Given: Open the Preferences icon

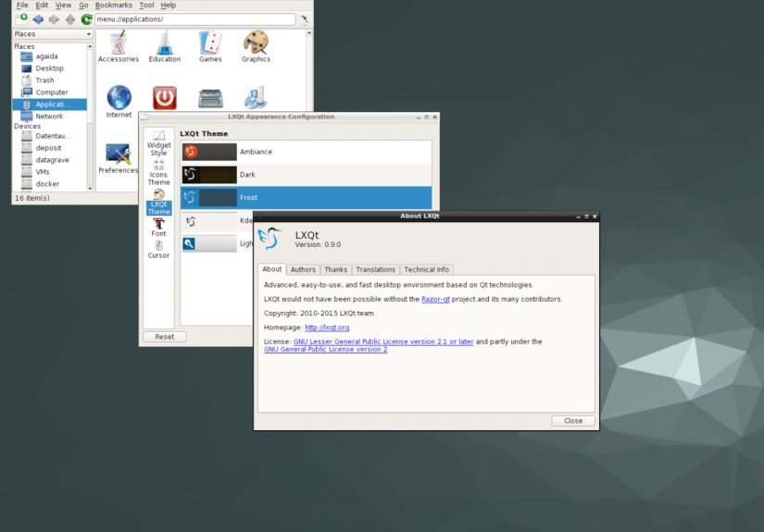Looking at the screenshot, I should coord(118,159).
